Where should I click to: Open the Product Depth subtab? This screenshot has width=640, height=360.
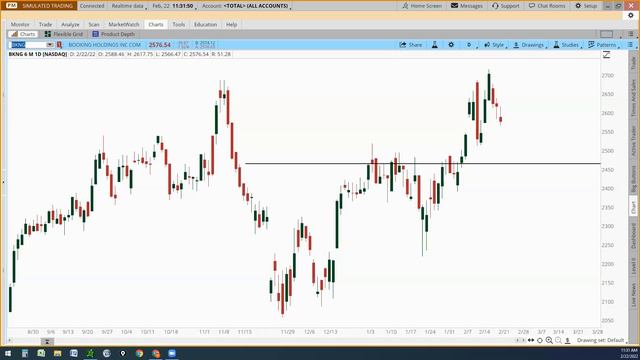pyautogui.click(x=113, y=34)
